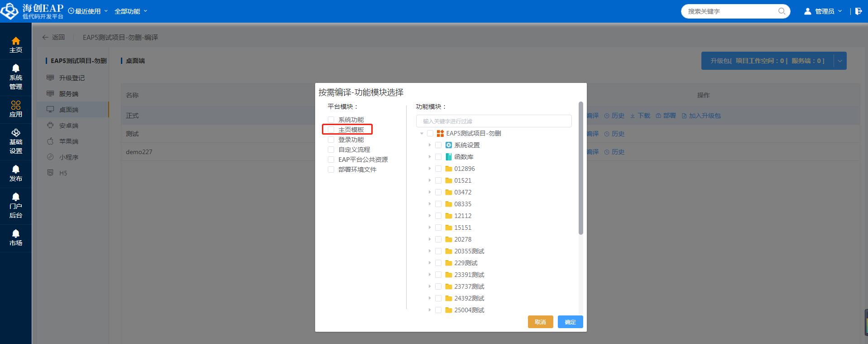Screen dimensions: 868x344
Task: Expand the 012896 folder node
Action: click(x=430, y=169)
